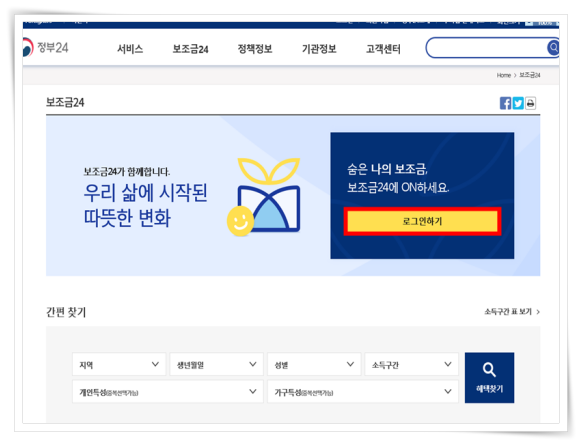Click the 보조금24 page title
This screenshot has width=582, height=446.
point(65,102)
